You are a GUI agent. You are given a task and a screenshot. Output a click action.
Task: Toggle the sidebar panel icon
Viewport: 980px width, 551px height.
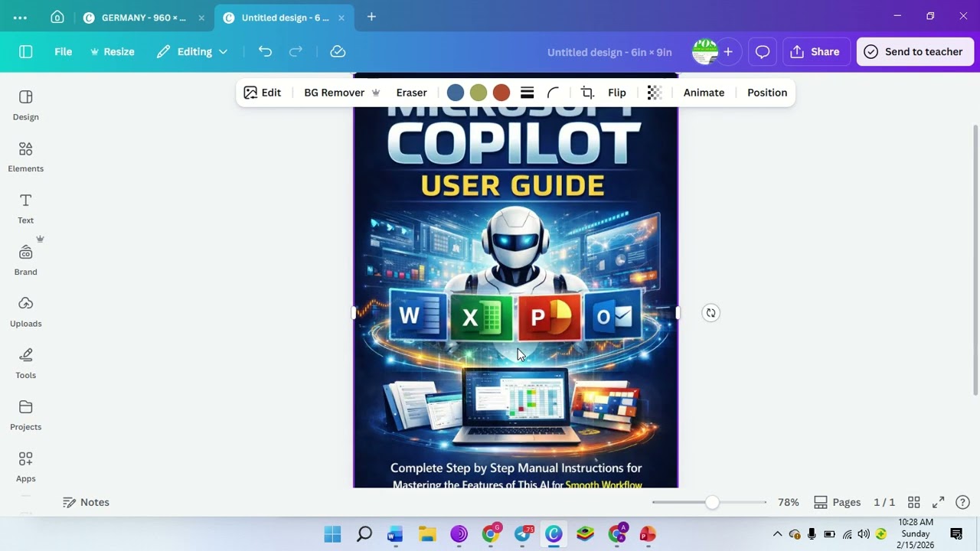click(25, 51)
